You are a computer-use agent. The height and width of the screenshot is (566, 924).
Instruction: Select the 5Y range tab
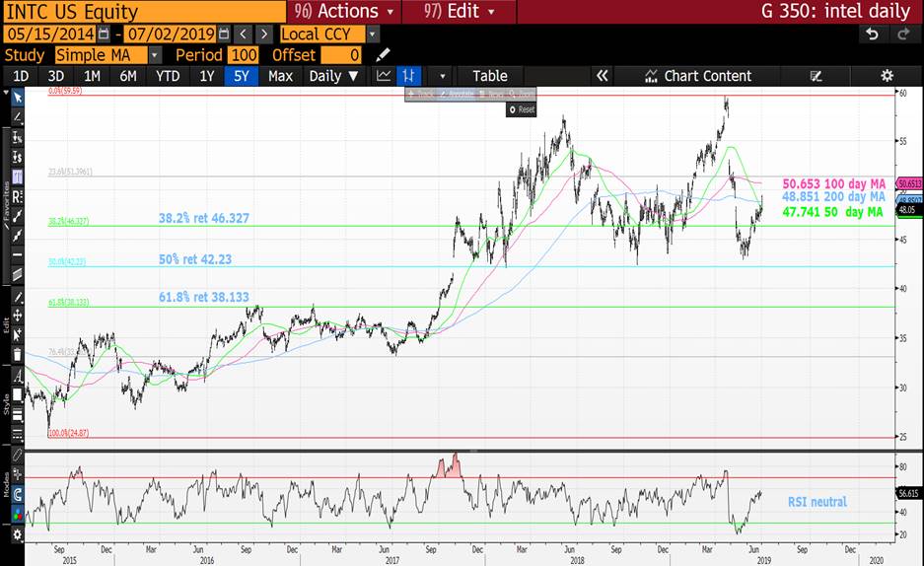[x=242, y=76]
